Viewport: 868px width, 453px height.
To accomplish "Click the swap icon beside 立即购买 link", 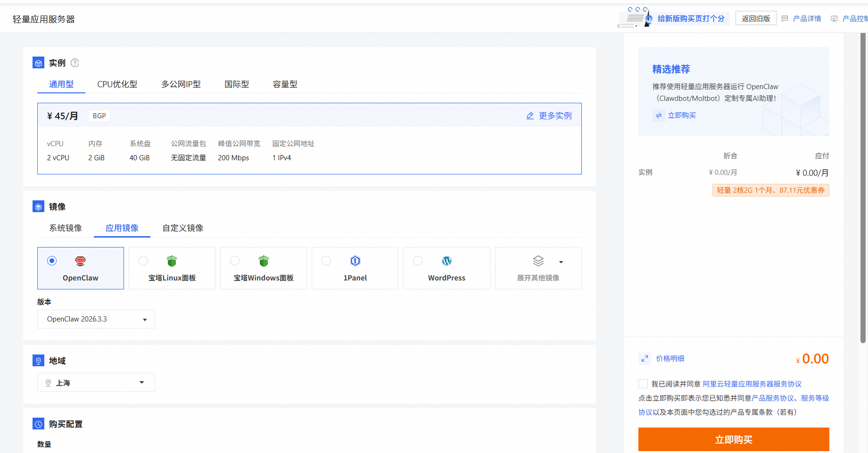I will tap(659, 115).
